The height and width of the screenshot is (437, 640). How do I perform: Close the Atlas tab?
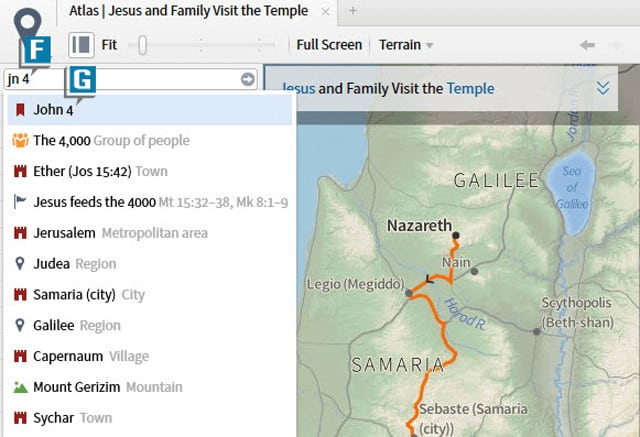tap(325, 12)
